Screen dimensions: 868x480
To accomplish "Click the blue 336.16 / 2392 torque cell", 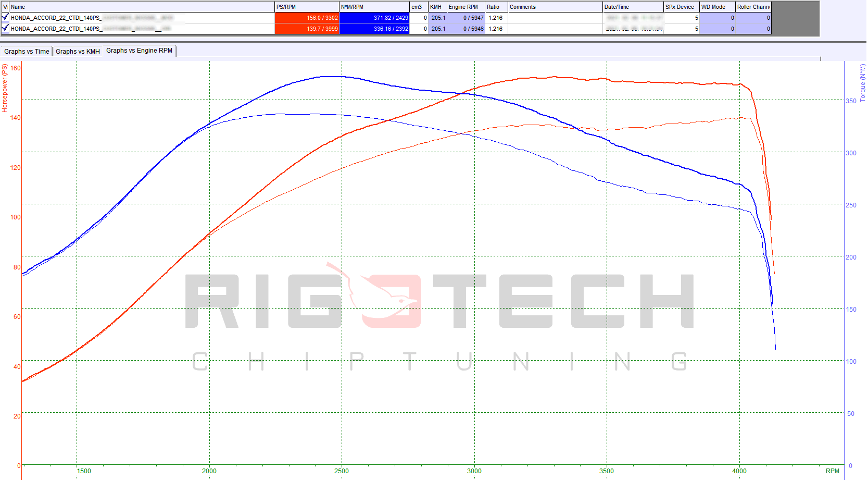I will click(x=374, y=29).
